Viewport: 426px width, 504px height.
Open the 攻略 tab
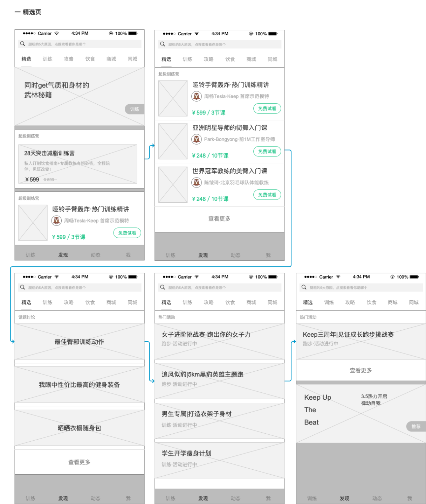(69, 59)
